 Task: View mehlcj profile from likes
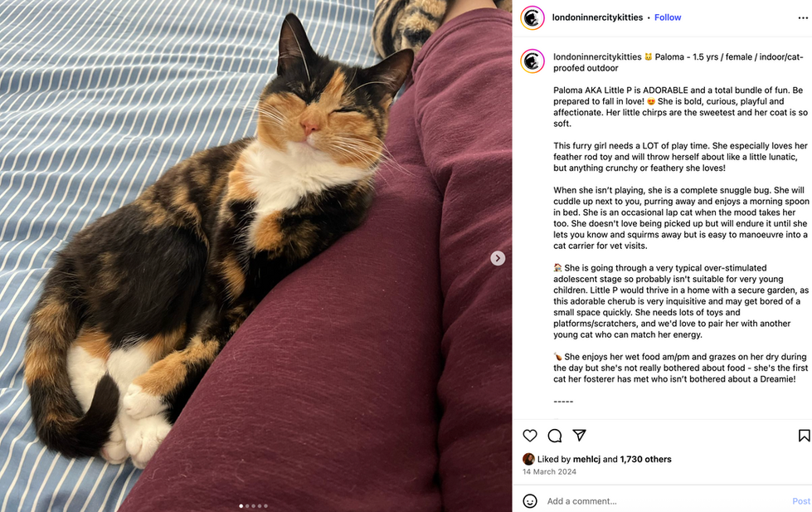pos(586,459)
